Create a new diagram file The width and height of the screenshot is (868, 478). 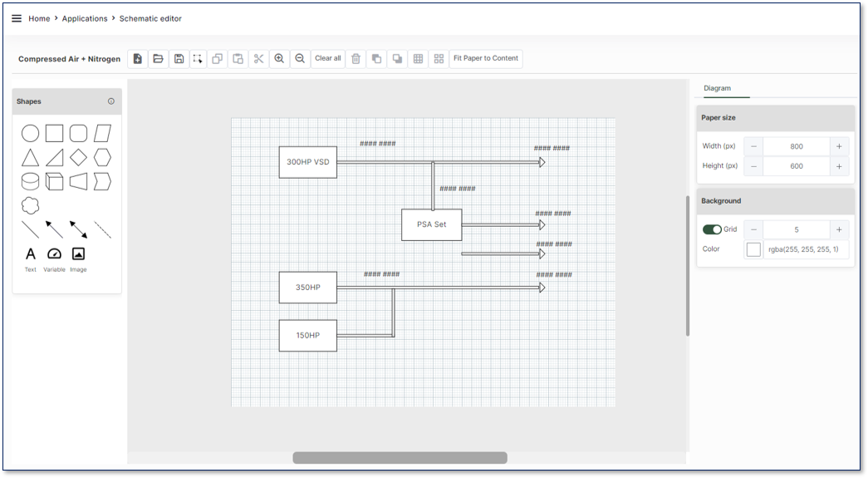point(137,59)
